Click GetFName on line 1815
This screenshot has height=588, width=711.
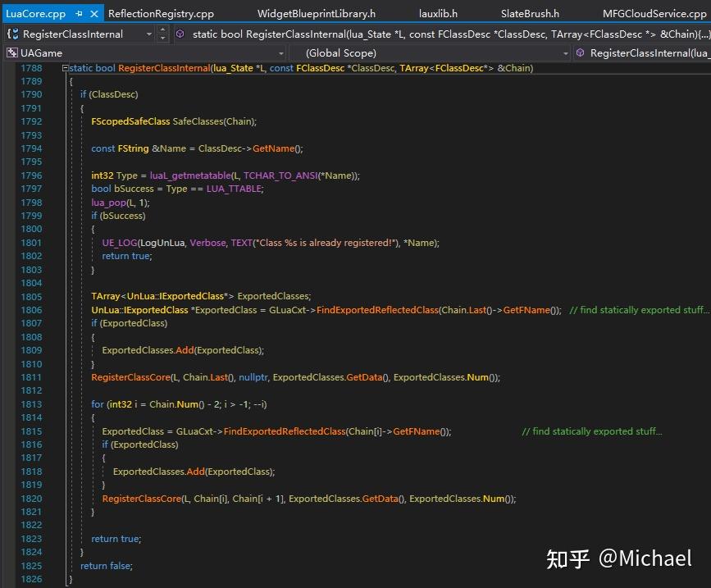[416, 431]
